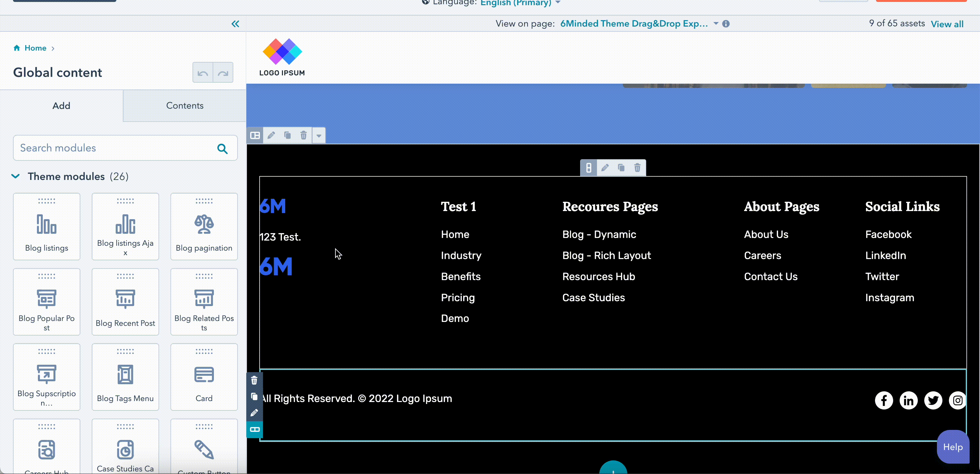
Task: Click Contact Us footer link
Action: (x=771, y=277)
